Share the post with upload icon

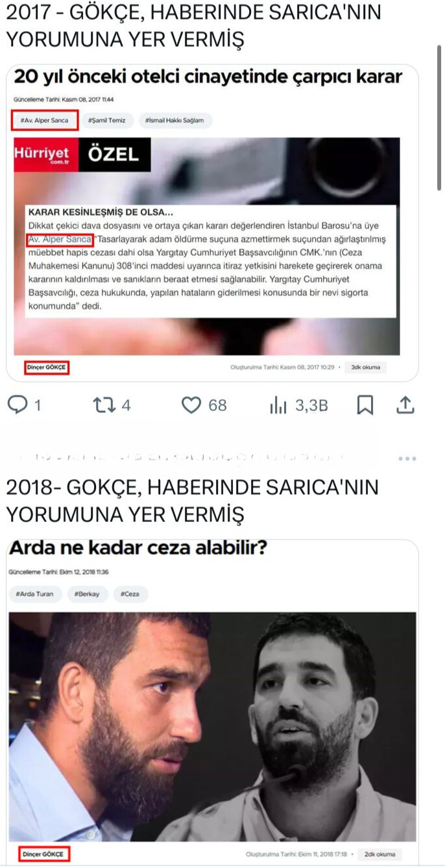pos(405,405)
